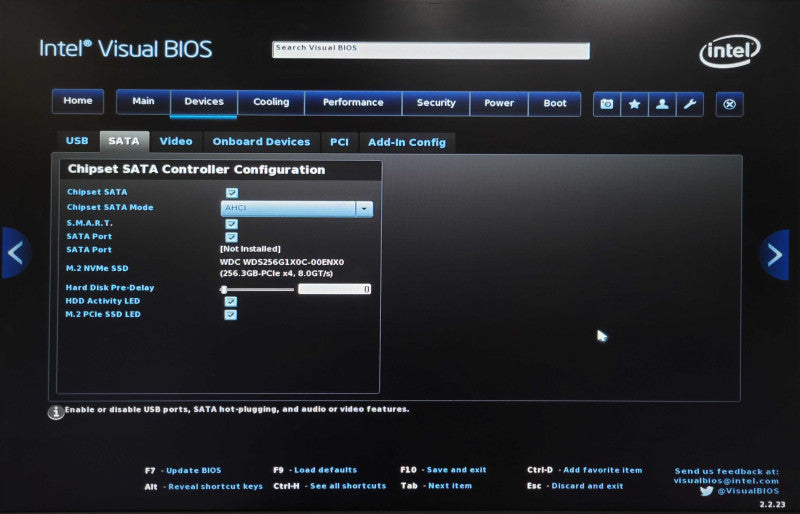
Task: Open the Security menu tab
Action: (436, 104)
